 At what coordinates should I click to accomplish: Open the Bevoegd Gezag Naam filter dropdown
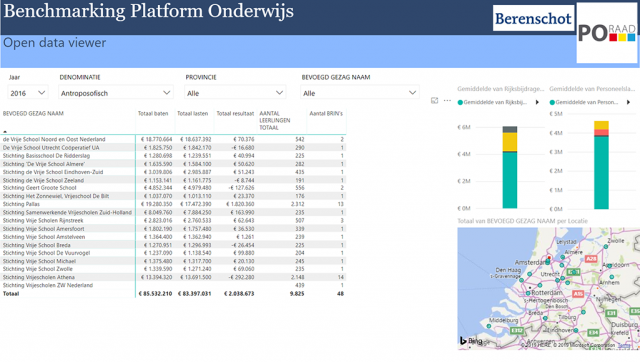click(360, 93)
